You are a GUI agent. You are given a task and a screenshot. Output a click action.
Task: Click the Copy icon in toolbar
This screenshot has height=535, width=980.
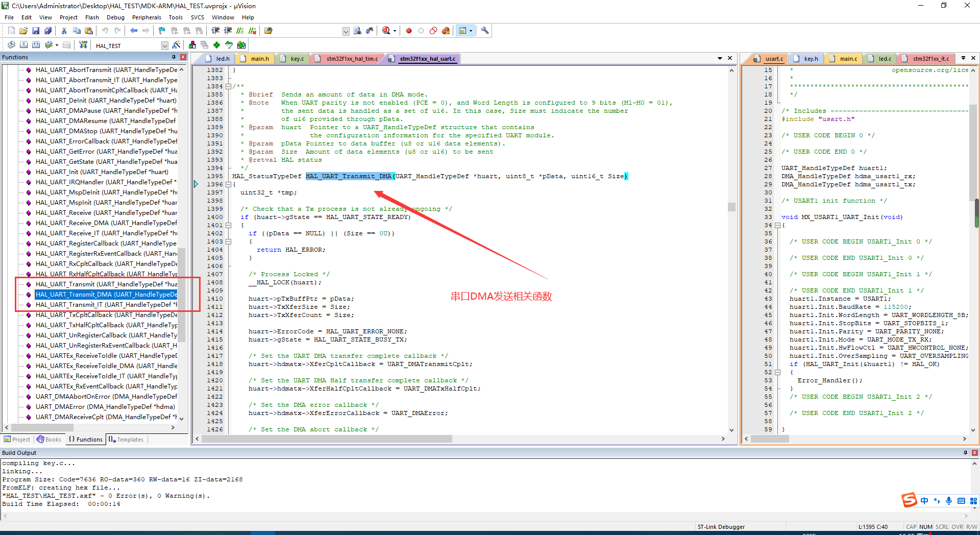coord(77,31)
